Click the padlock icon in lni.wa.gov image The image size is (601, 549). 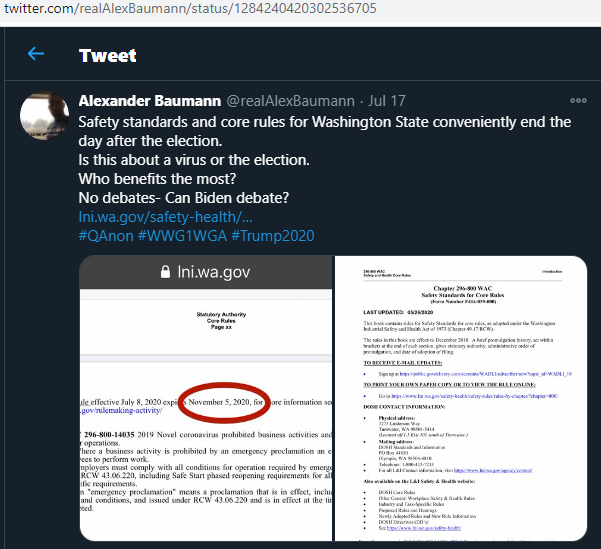pyautogui.click(x=165, y=272)
